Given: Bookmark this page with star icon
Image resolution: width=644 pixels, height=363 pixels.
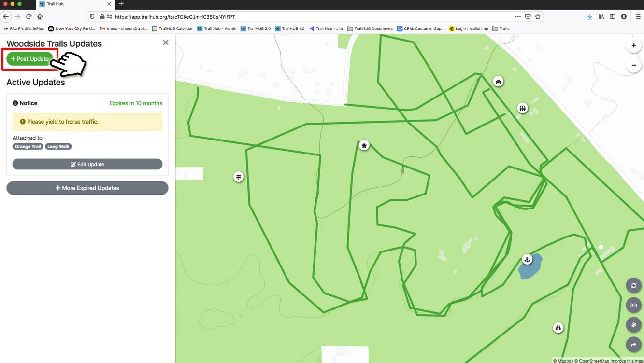Looking at the screenshot, I should [x=537, y=17].
